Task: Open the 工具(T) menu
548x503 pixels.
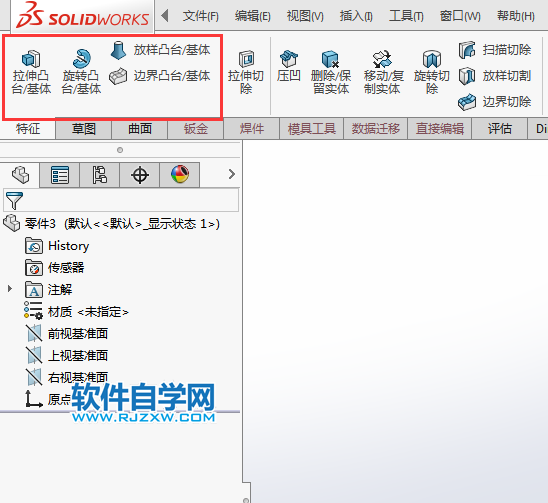Action: tap(406, 16)
